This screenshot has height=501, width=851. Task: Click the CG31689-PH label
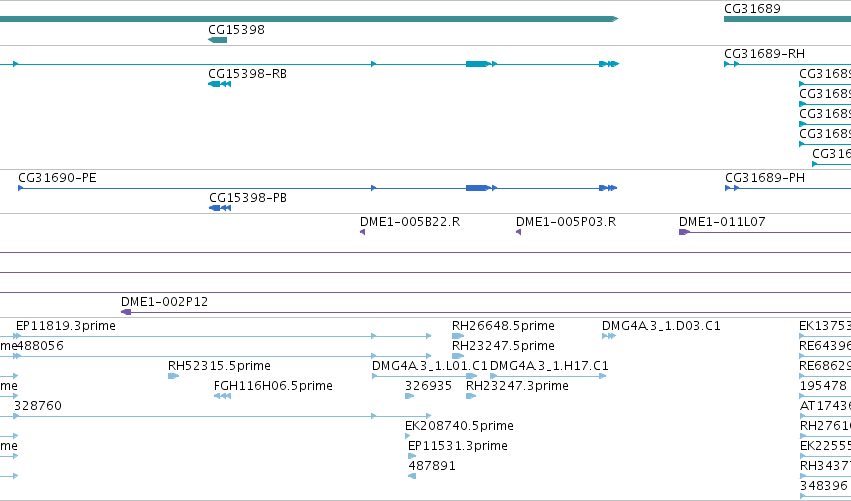(765, 177)
